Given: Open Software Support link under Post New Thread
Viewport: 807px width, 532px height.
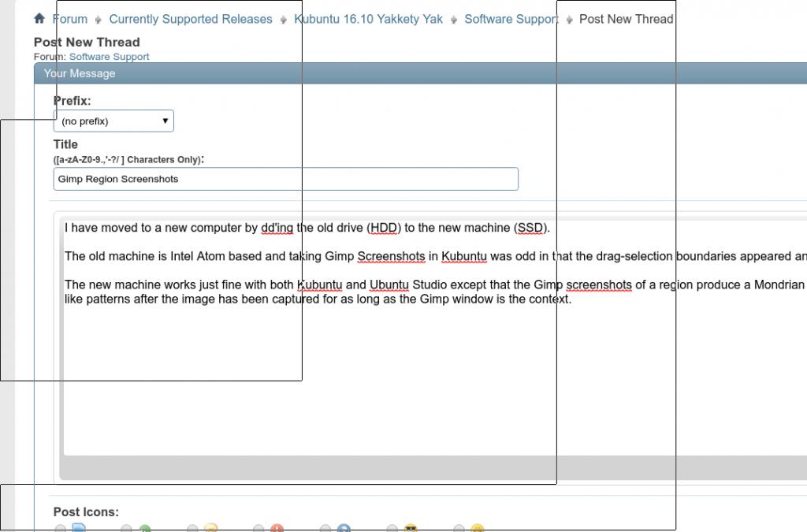Looking at the screenshot, I should pos(109,57).
